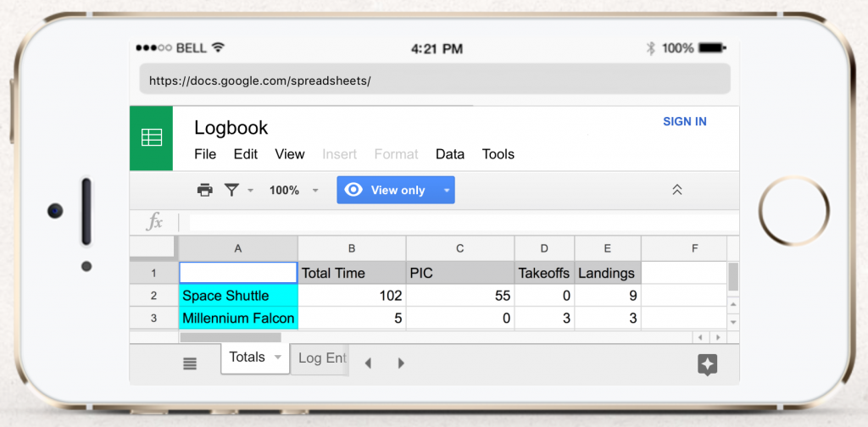Click the vertical scrollbar thumb

733,276
